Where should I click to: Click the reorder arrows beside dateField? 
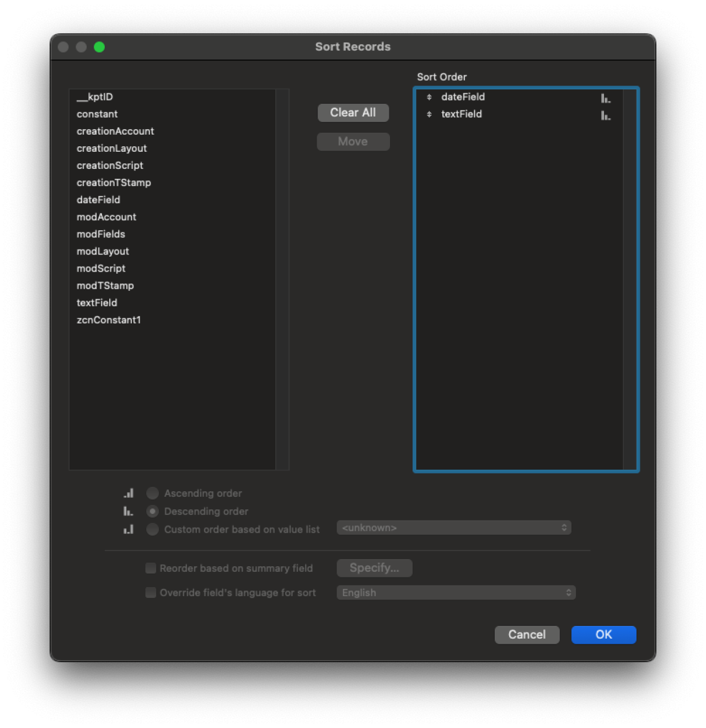pos(429,97)
